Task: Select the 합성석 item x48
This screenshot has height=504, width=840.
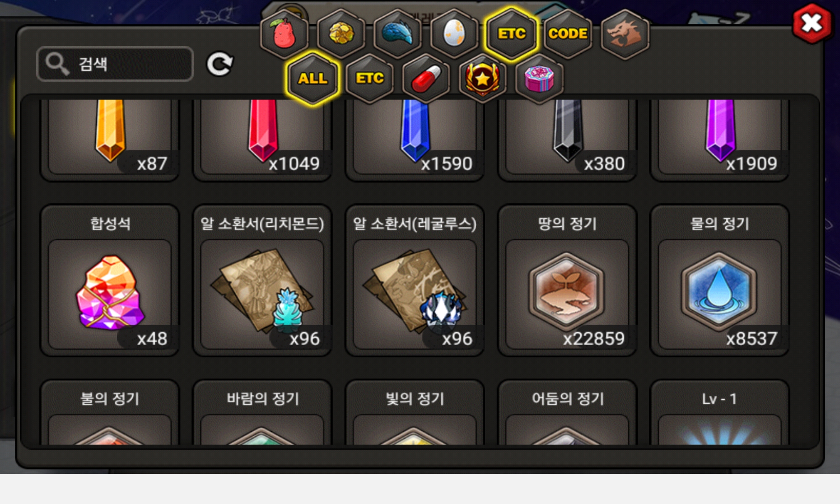Action: click(110, 280)
